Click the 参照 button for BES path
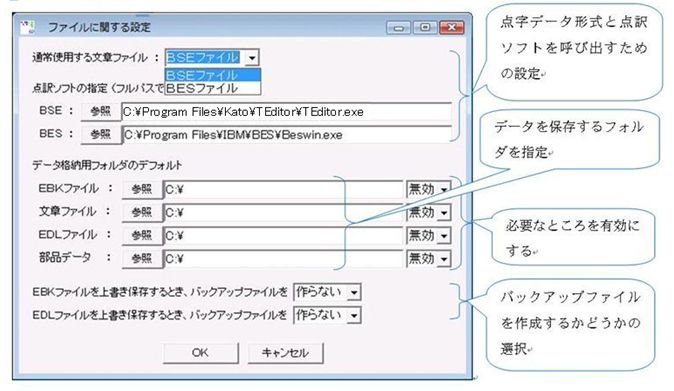 pos(101,134)
